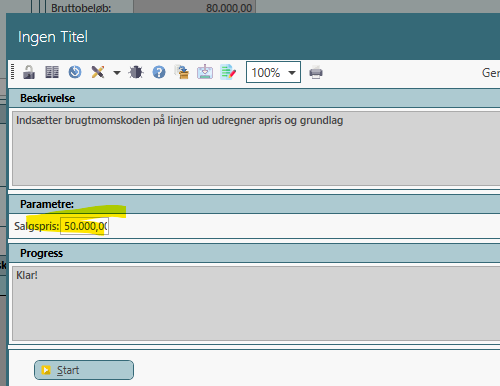Click the Salgspris input field

[x=84, y=226]
